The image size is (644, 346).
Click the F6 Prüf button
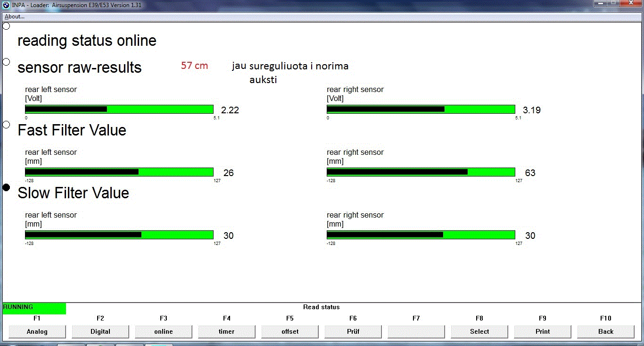[353, 331]
